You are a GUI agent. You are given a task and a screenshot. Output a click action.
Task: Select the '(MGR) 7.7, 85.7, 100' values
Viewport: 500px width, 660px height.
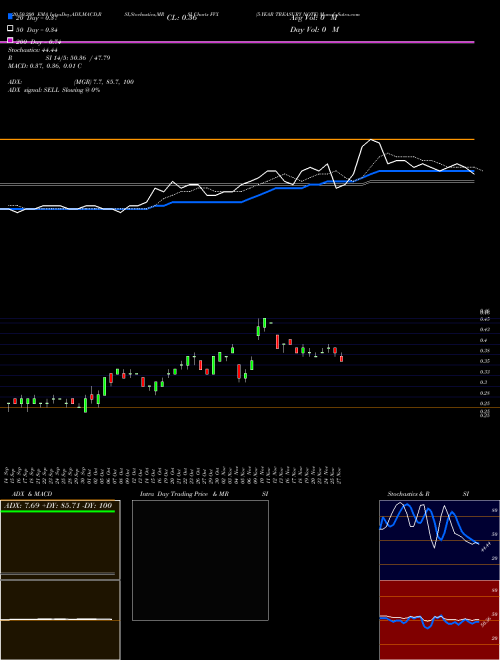(x=104, y=82)
